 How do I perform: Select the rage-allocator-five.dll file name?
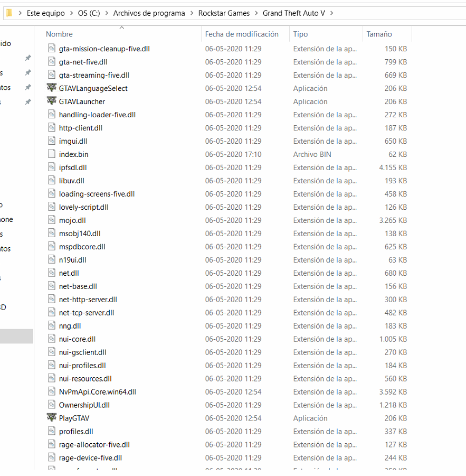click(94, 445)
